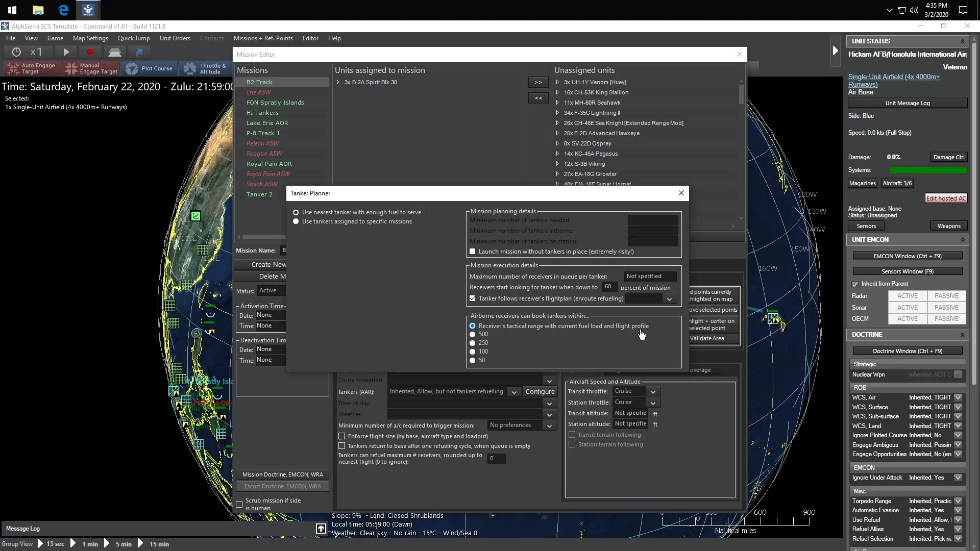This screenshot has width=980, height=551.
Task: Open the Windows Start menu
Action: pyautogui.click(x=12, y=10)
